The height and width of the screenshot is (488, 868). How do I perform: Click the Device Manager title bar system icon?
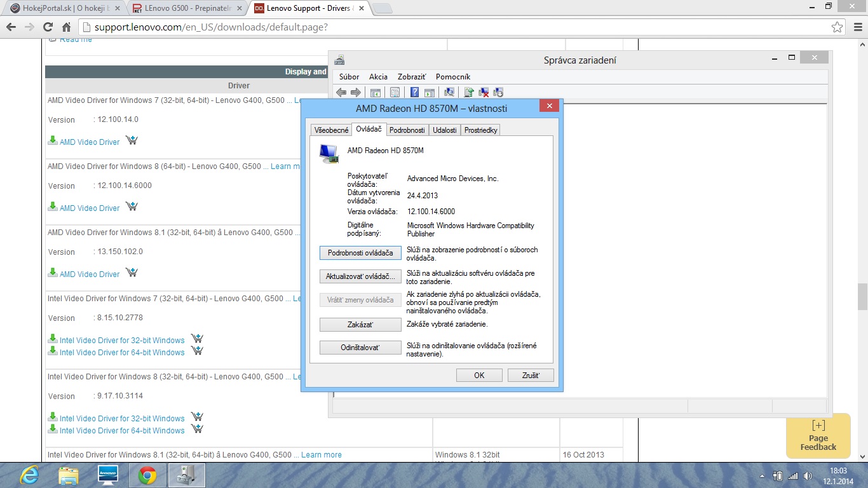(339, 60)
